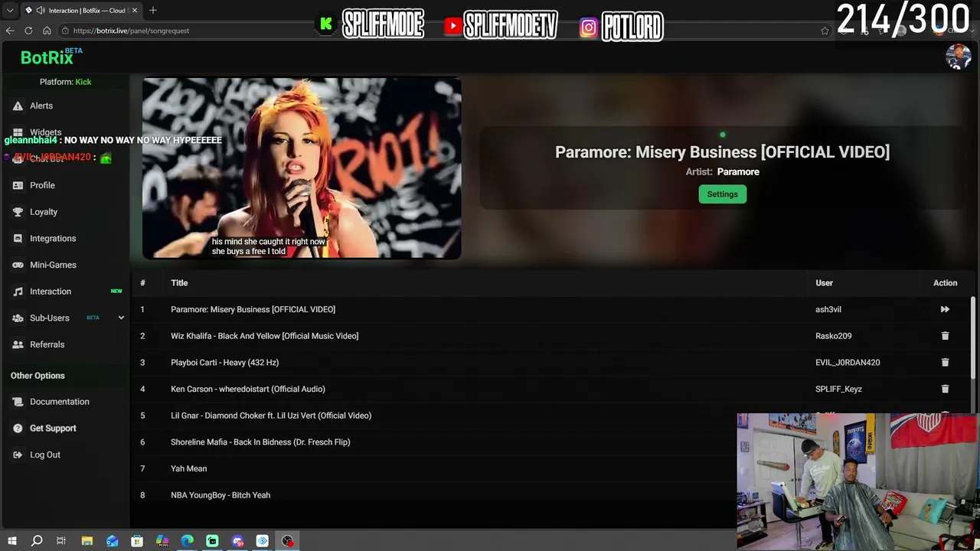Delete the Ken Carson song request
980x551 pixels.
945,389
